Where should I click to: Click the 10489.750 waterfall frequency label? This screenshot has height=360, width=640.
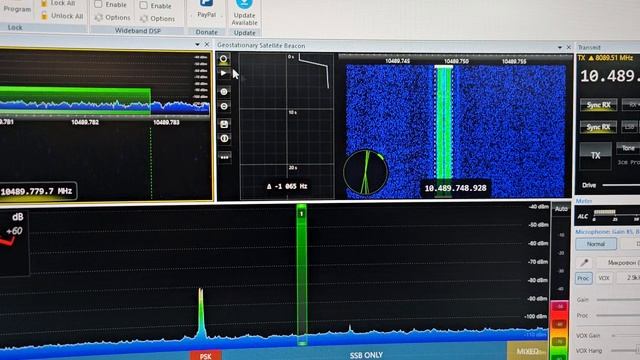tap(456, 61)
